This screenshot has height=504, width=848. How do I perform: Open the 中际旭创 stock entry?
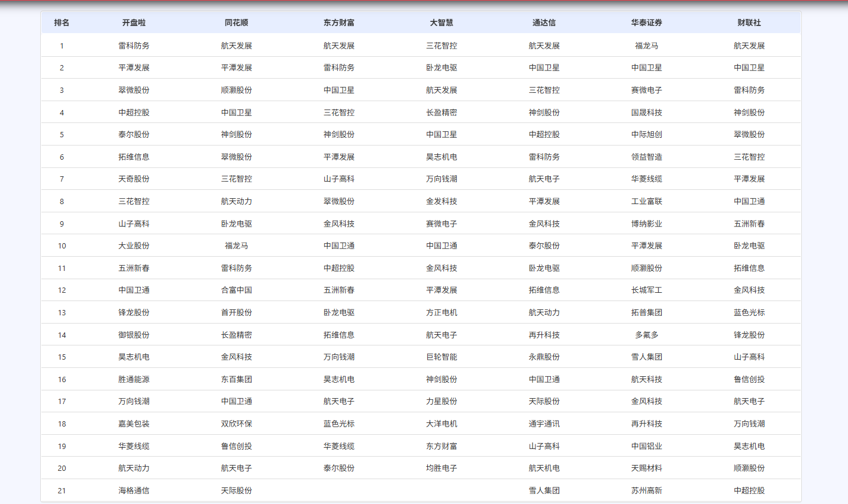coord(646,134)
